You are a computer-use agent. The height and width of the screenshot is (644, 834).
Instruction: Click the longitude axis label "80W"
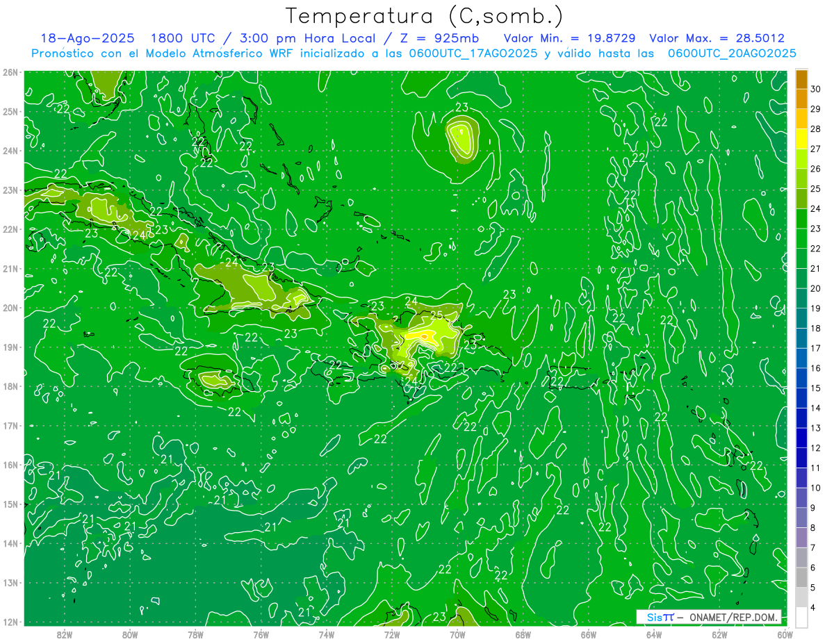pos(130,634)
